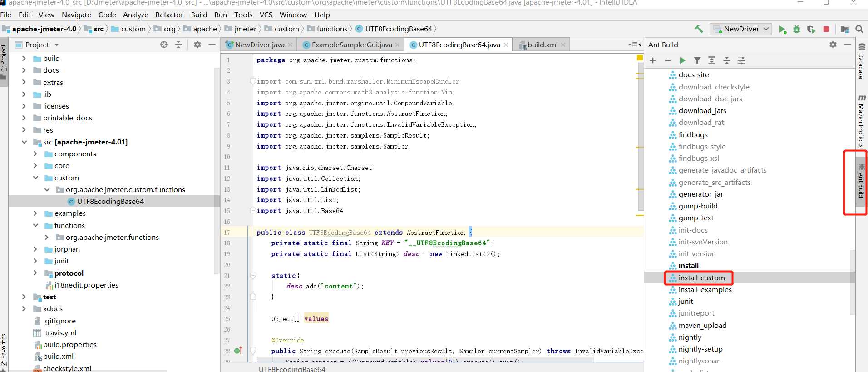Close the UTF8EcodingBase64.java tab
868x372 pixels.
coord(506,45)
